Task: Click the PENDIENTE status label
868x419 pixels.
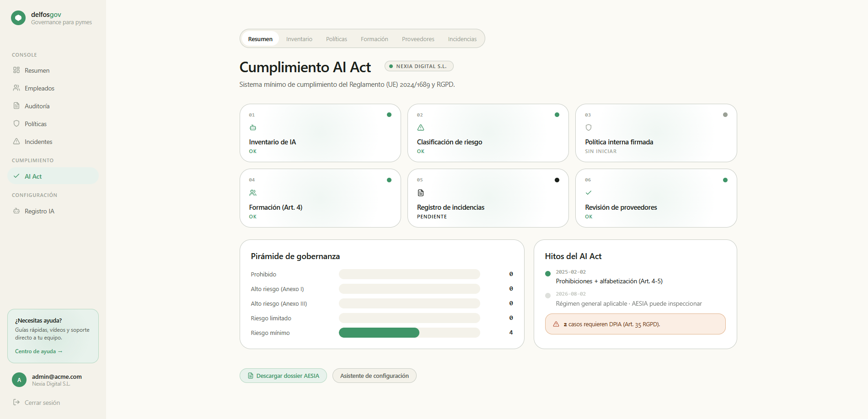Action: pos(432,217)
